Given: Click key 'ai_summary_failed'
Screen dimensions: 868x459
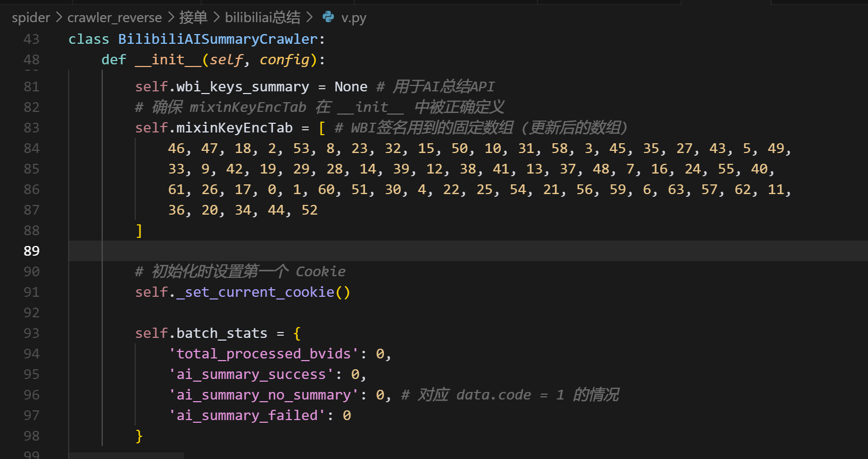Looking at the screenshot, I should click(x=247, y=415).
